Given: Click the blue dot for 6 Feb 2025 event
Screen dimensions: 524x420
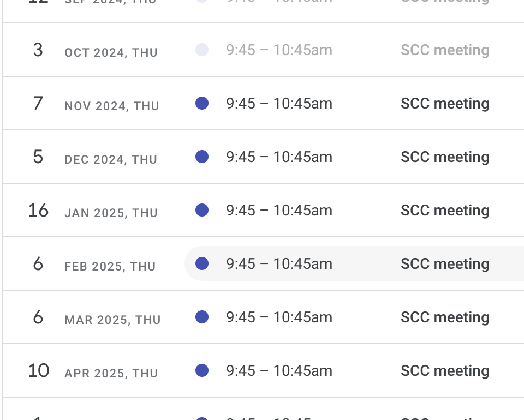Looking at the screenshot, I should pyautogui.click(x=202, y=263).
